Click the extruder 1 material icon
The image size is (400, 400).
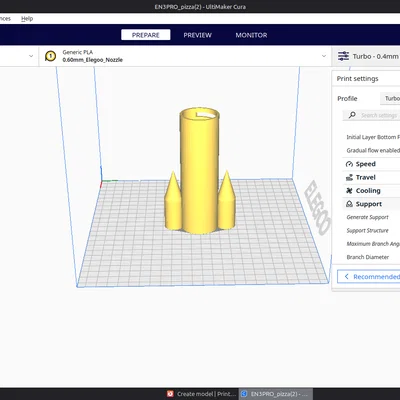[51, 56]
